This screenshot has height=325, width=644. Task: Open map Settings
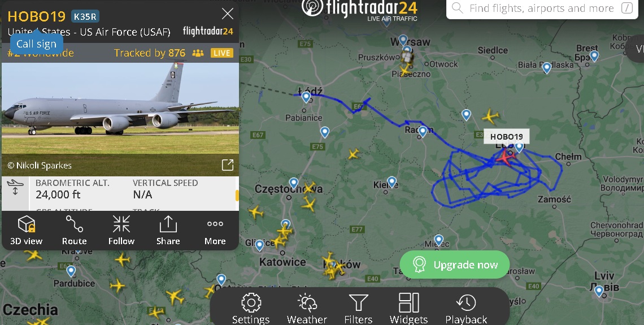[251, 308]
